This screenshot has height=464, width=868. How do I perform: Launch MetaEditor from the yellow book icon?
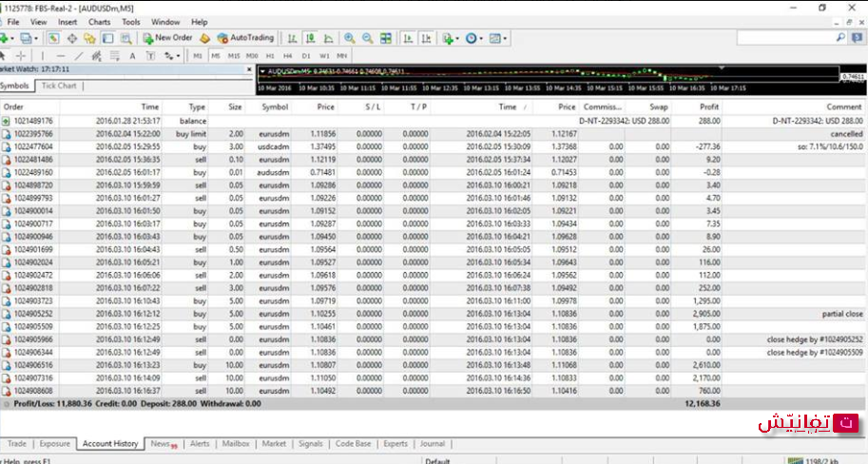(x=204, y=38)
